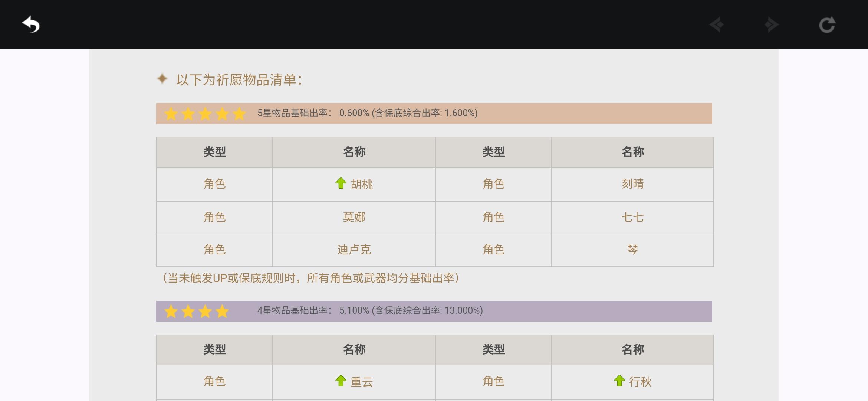Image resolution: width=868 pixels, height=401 pixels.
Task: Select the 莫娜 character name
Action: point(354,217)
